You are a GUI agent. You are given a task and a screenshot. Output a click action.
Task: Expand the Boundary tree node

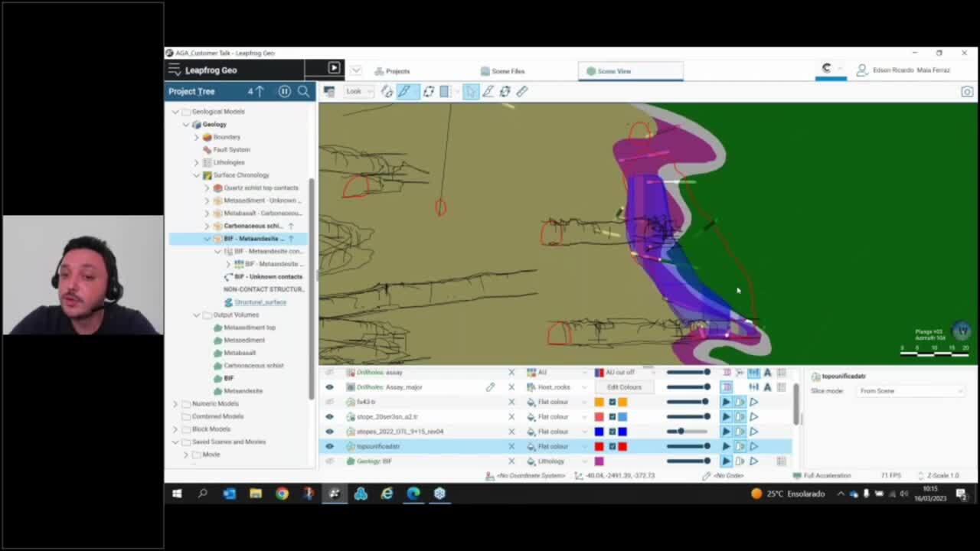click(197, 137)
